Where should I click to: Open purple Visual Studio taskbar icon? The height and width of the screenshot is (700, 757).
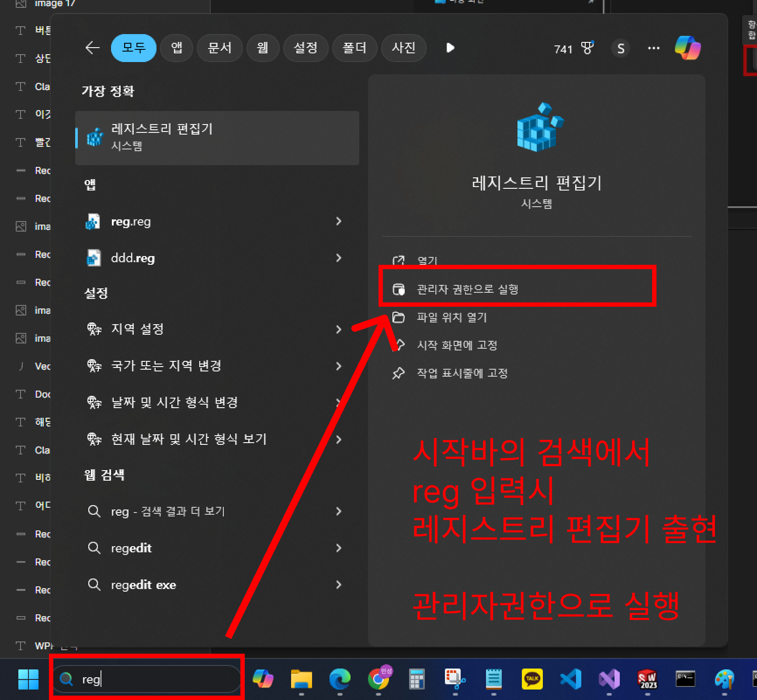pyautogui.click(x=609, y=679)
